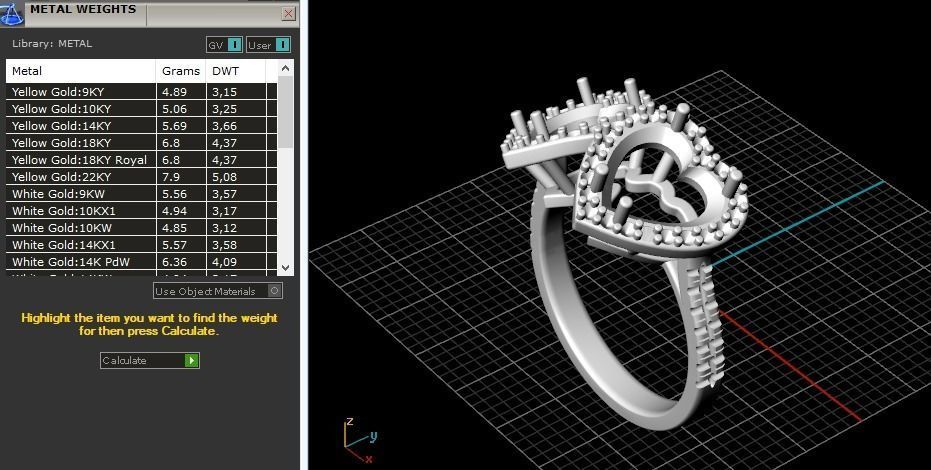Click the metal list scrollbar thumb
Viewport: 931px width, 470px height.
[286, 112]
